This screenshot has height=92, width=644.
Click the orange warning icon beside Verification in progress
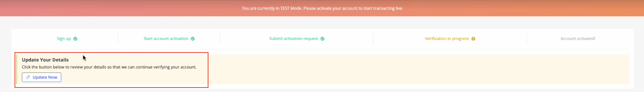(473, 39)
